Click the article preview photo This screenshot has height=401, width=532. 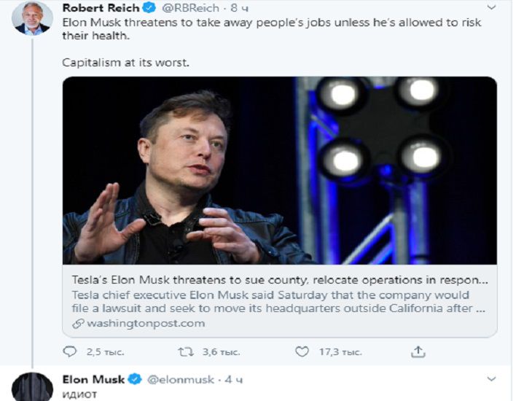(280, 171)
